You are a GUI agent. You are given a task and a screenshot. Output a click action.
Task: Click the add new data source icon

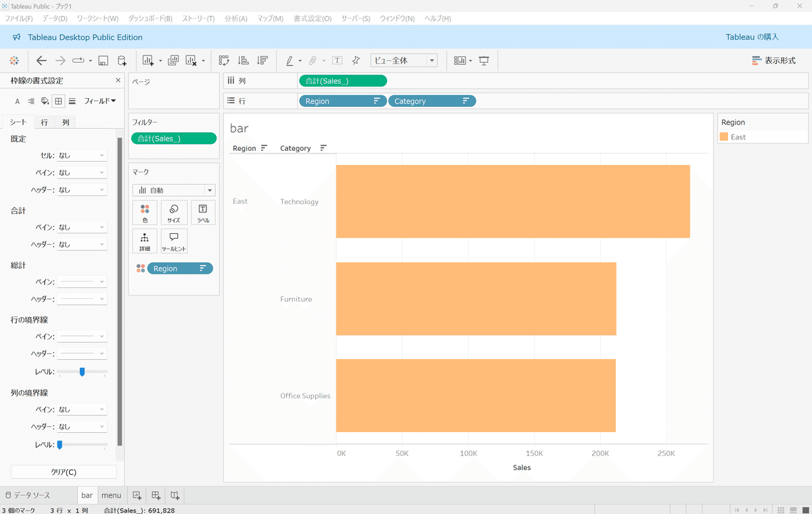tap(122, 61)
